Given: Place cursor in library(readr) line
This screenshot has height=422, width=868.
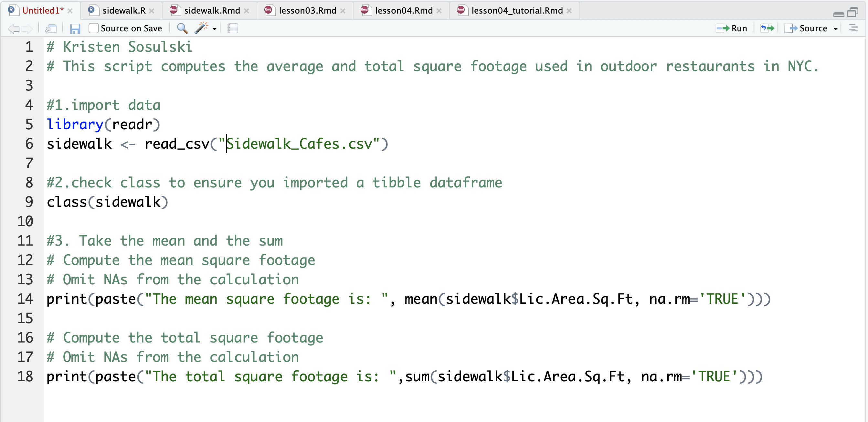Looking at the screenshot, I should tap(103, 124).
